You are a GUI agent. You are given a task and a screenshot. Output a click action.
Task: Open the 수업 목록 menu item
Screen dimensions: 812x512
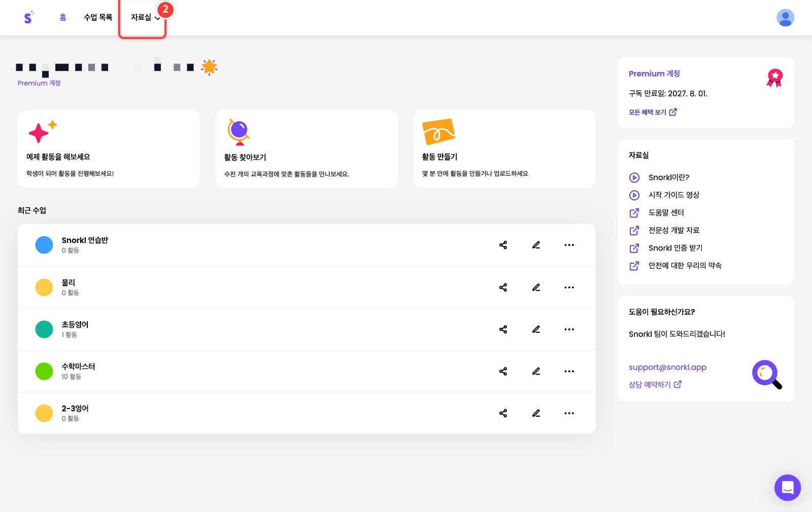98,17
